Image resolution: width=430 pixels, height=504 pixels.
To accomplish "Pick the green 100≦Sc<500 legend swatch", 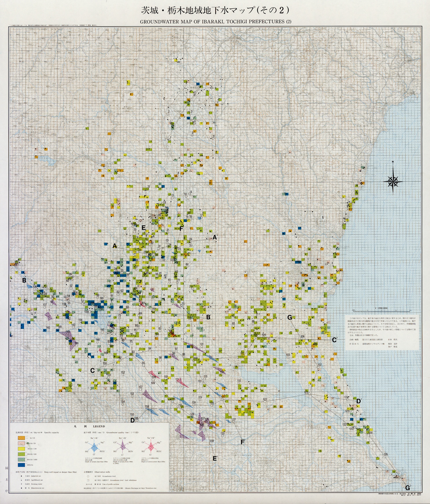I will pyautogui.click(x=21, y=454).
